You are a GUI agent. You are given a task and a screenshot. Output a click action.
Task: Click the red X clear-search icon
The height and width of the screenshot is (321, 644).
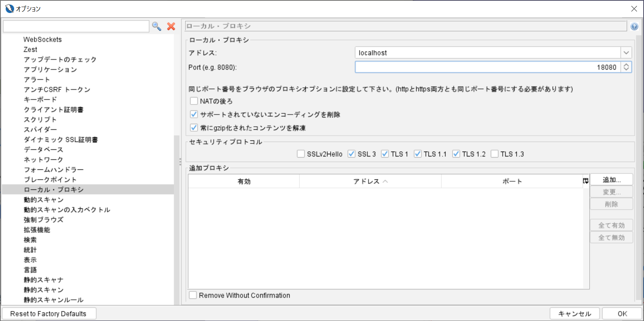point(171,26)
